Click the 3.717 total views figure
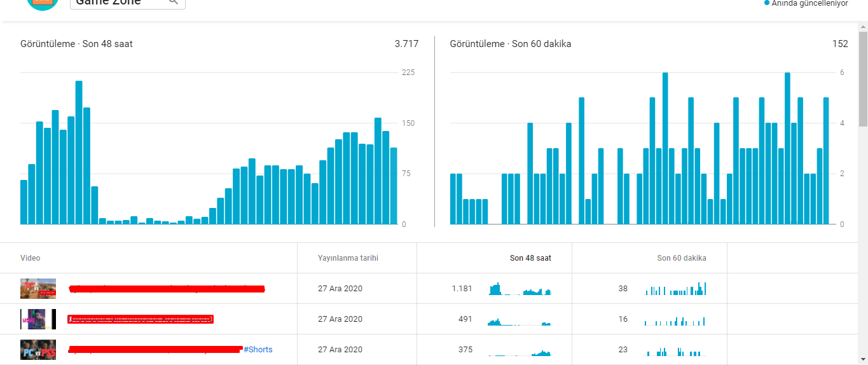868x365 pixels. pos(406,44)
